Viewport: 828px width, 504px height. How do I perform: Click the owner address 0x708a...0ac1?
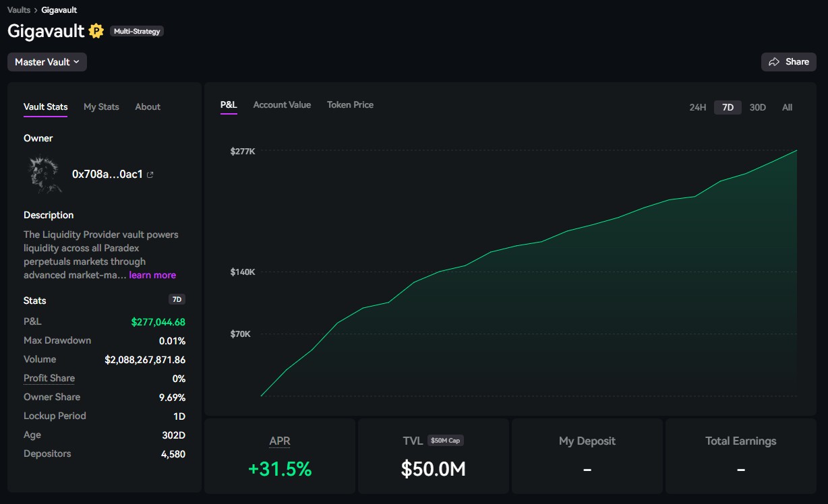107,174
